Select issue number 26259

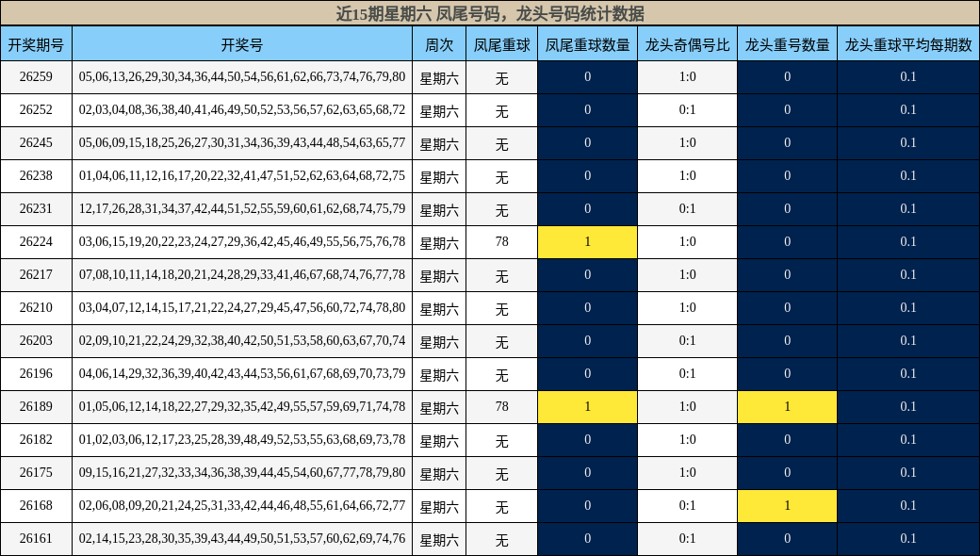click(36, 77)
